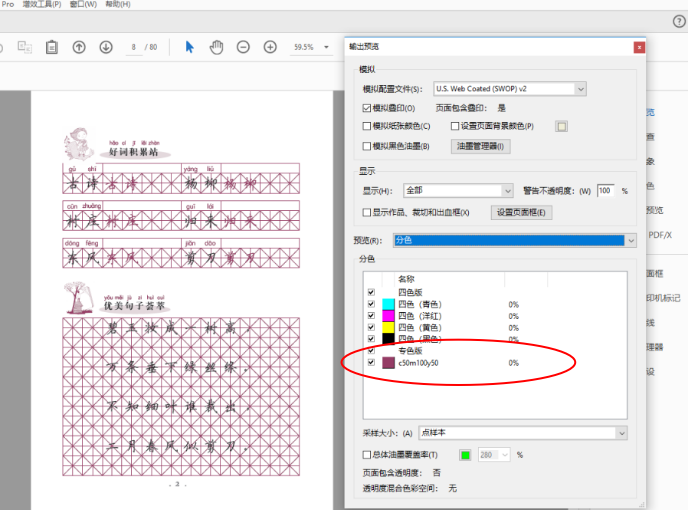Open the 窗口(W) menu
Viewport: 688px width, 510px height.
point(83,5)
